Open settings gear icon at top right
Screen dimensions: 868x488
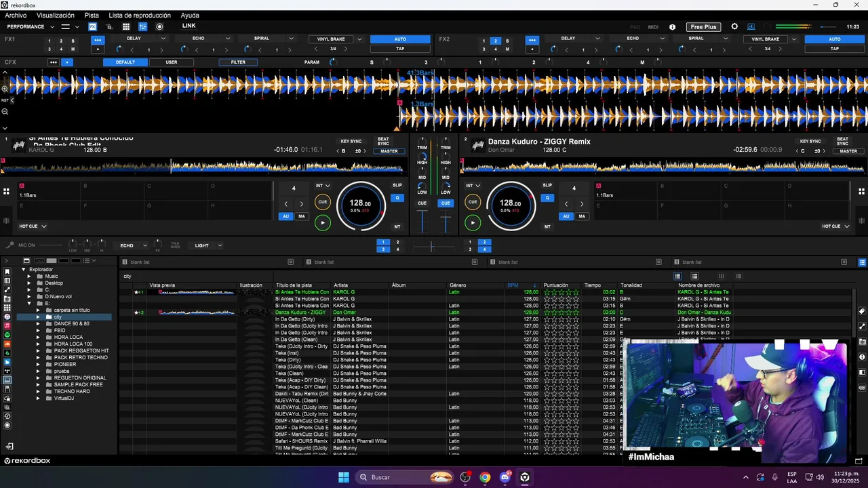click(x=734, y=26)
